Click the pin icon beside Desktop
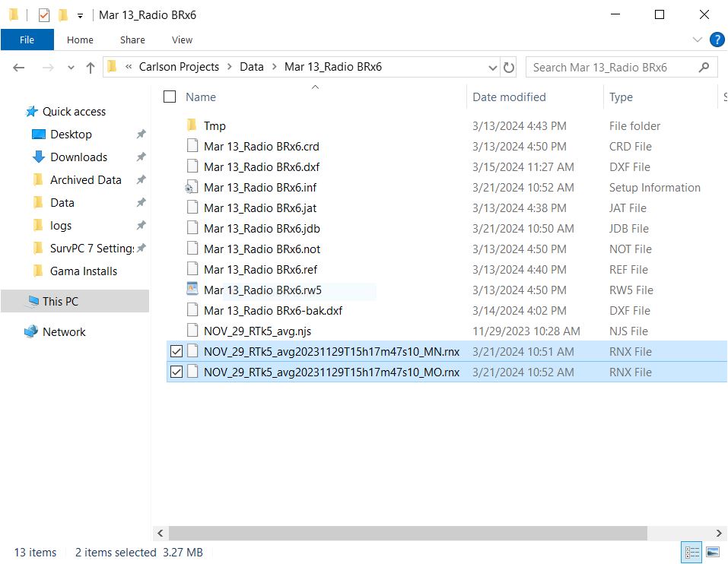 coord(141,135)
